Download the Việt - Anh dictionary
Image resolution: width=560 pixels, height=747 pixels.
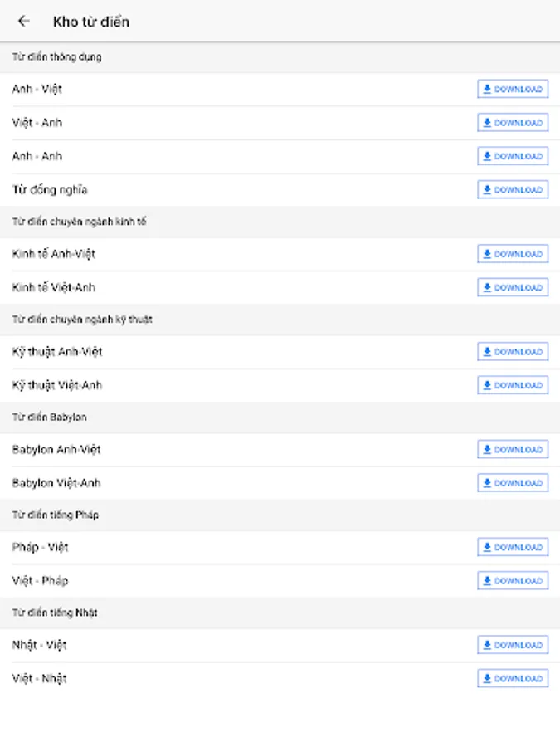click(x=513, y=123)
